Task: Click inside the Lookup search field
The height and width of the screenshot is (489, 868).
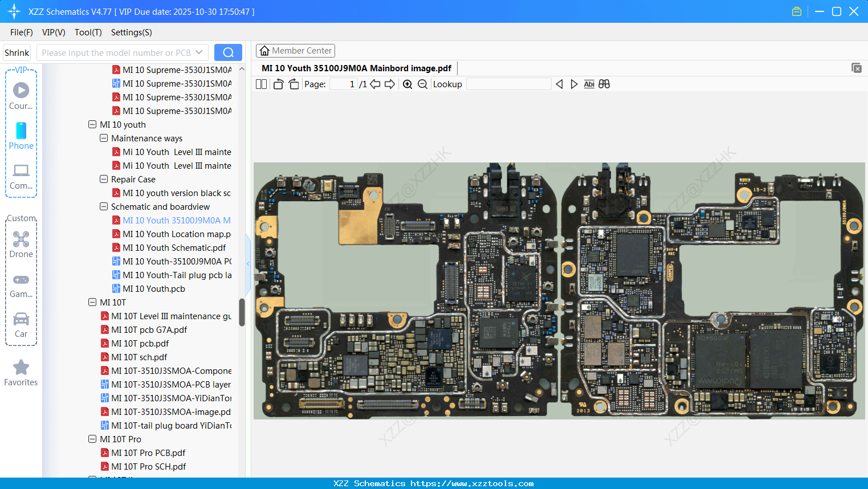Action: coord(508,84)
